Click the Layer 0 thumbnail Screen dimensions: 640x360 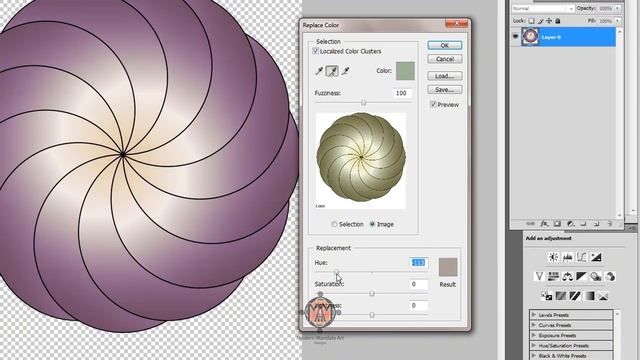click(530, 37)
